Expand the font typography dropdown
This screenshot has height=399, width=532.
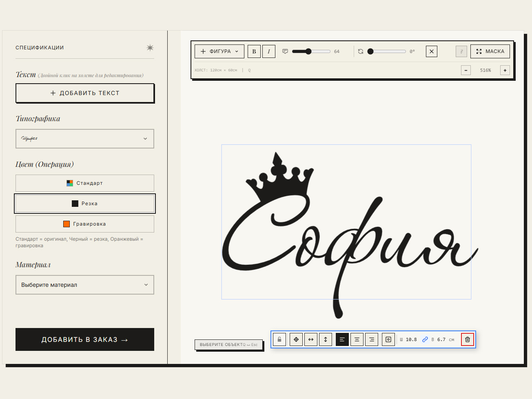85,139
